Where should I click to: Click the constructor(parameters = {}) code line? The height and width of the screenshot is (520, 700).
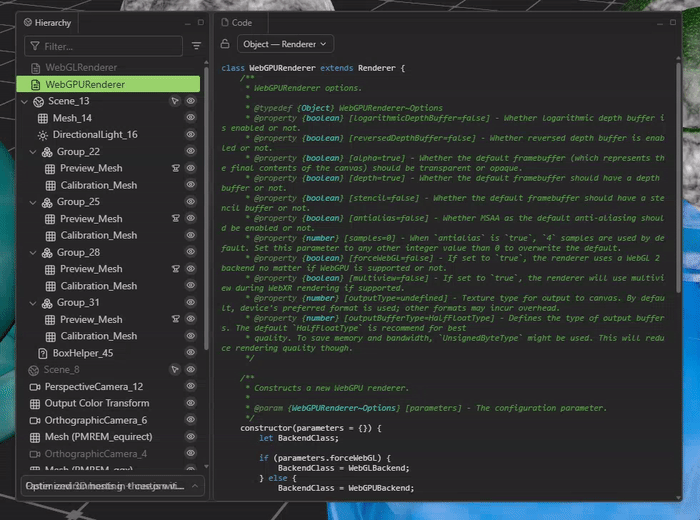pyautogui.click(x=311, y=428)
